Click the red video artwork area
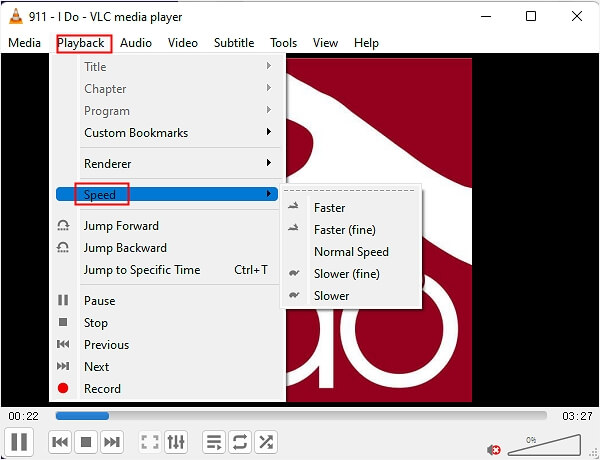The width and height of the screenshot is (600, 460). 379,230
